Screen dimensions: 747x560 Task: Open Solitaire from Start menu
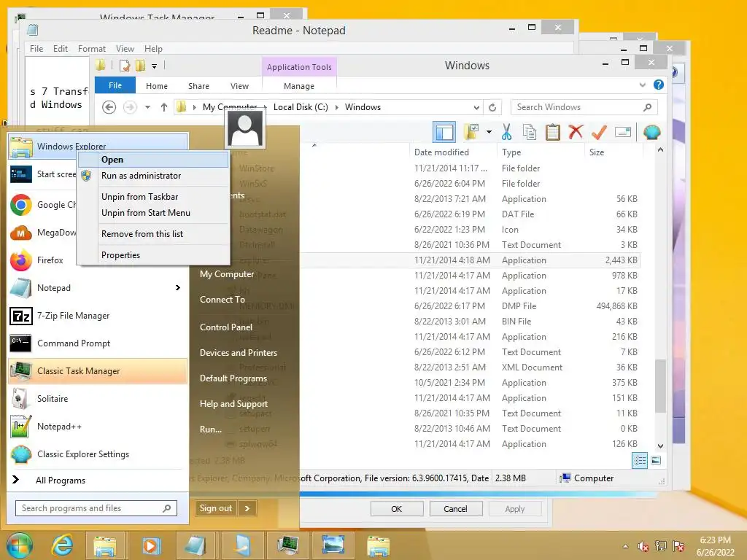(x=98, y=399)
